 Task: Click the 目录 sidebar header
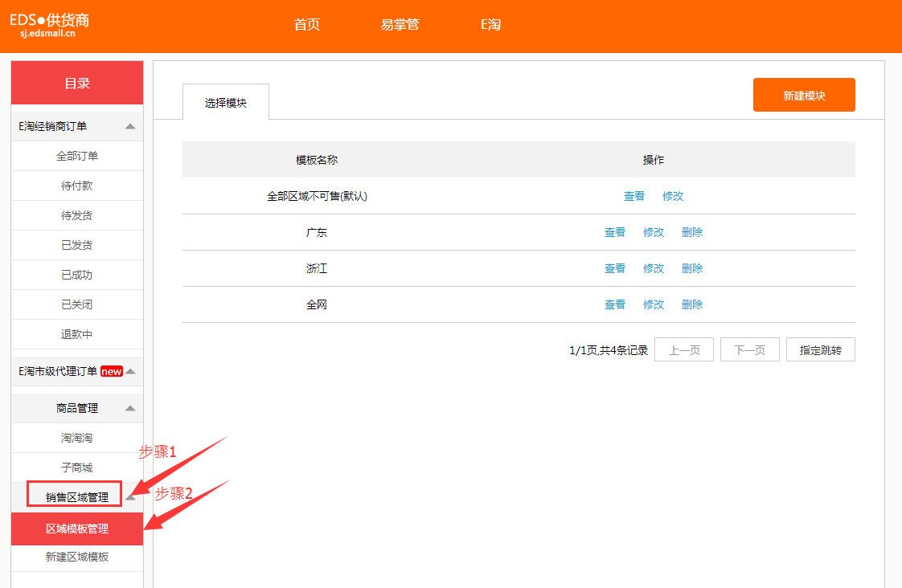pos(77,83)
